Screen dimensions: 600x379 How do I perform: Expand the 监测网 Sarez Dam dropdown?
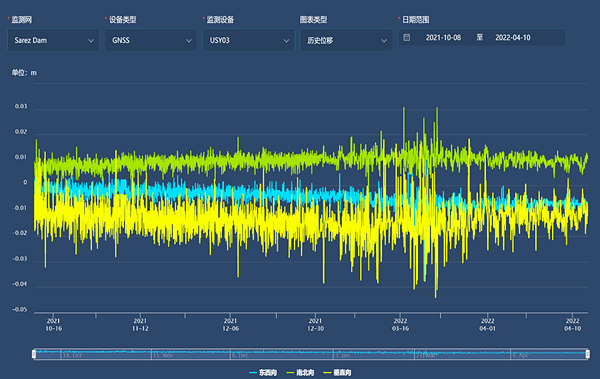[x=53, y=40]
